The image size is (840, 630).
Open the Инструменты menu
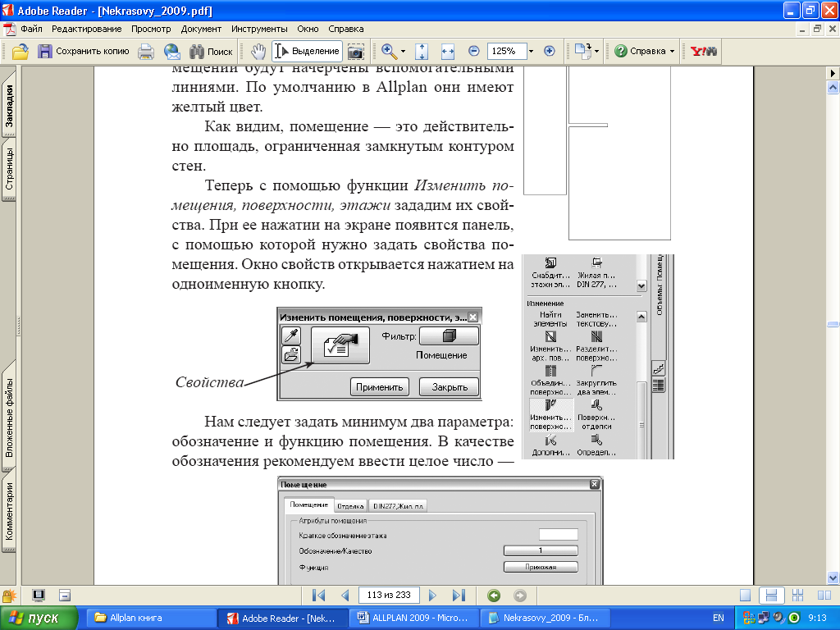click(259, 29)
